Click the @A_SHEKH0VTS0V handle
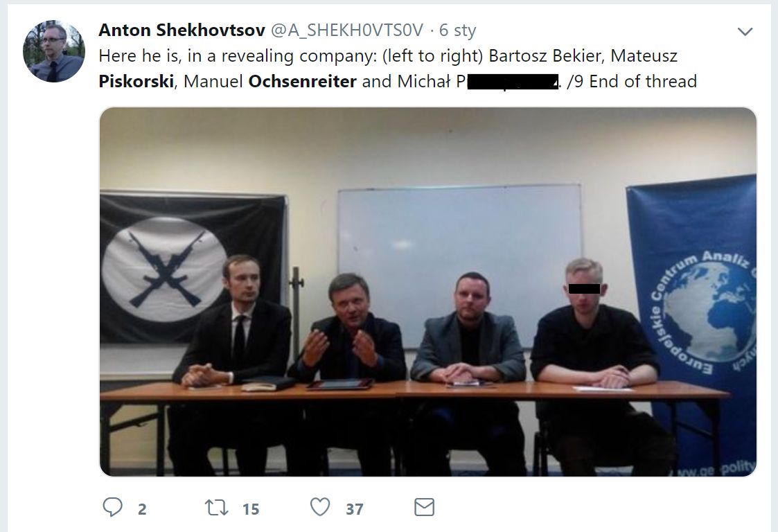This screenshot has width=778, height=532. (x=347, y=30)
